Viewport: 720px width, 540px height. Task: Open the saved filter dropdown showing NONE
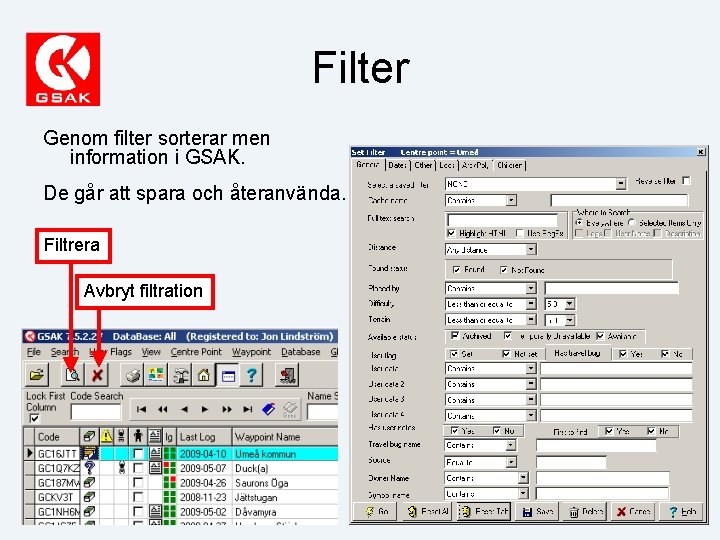tap(621, 184)
